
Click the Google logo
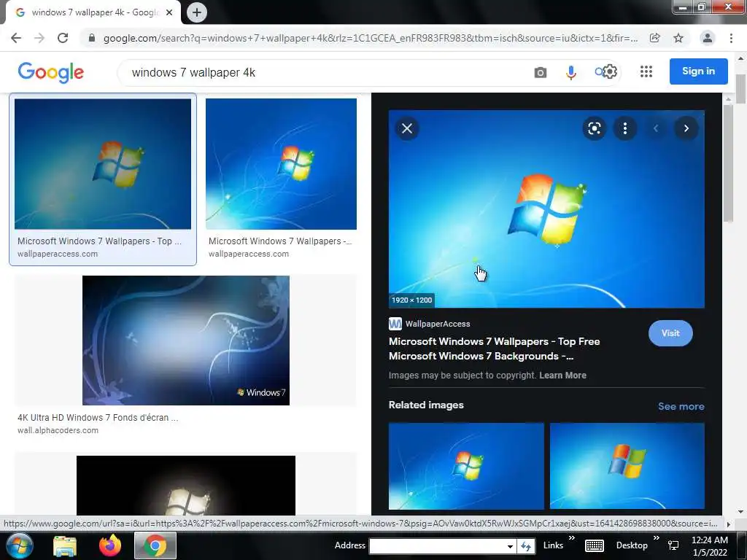(51, 72)
